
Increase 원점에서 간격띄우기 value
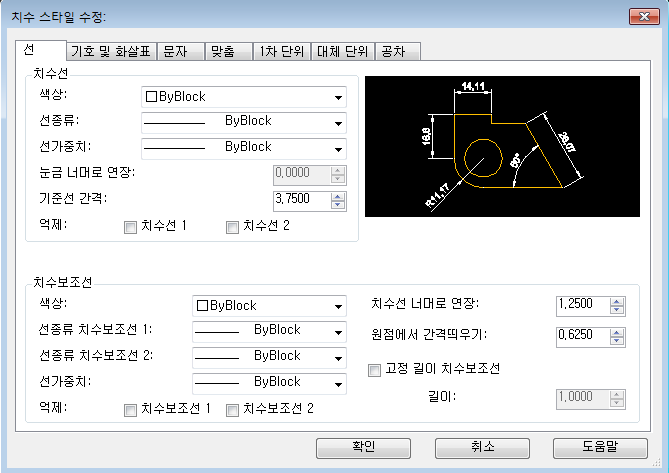(617, 333)
